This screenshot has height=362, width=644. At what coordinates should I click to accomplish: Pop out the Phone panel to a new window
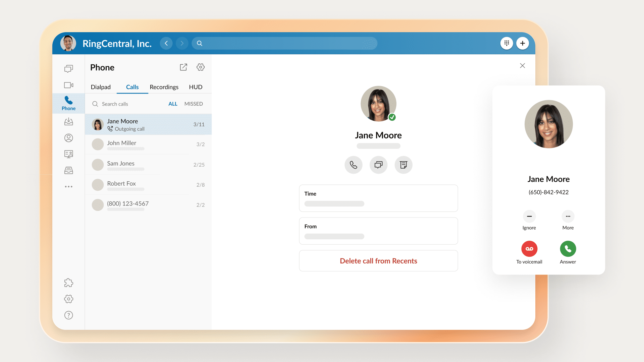coord(183,67)
